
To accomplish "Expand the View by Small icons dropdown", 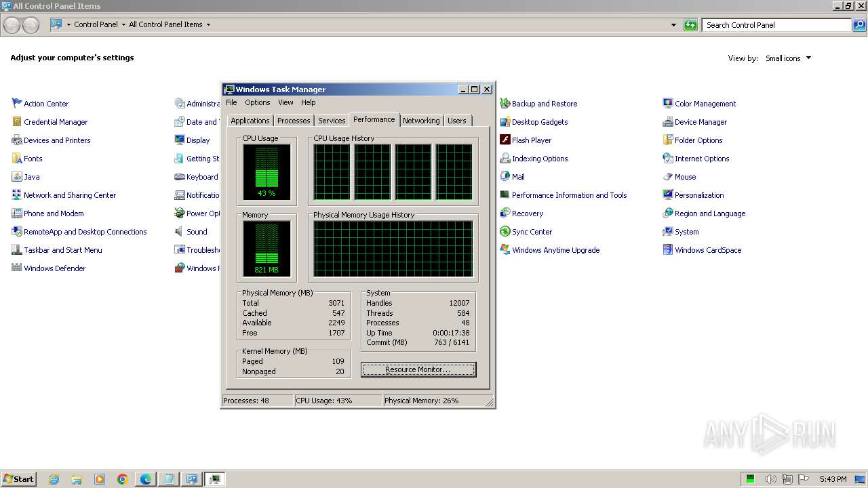I will tap(788, 58).
